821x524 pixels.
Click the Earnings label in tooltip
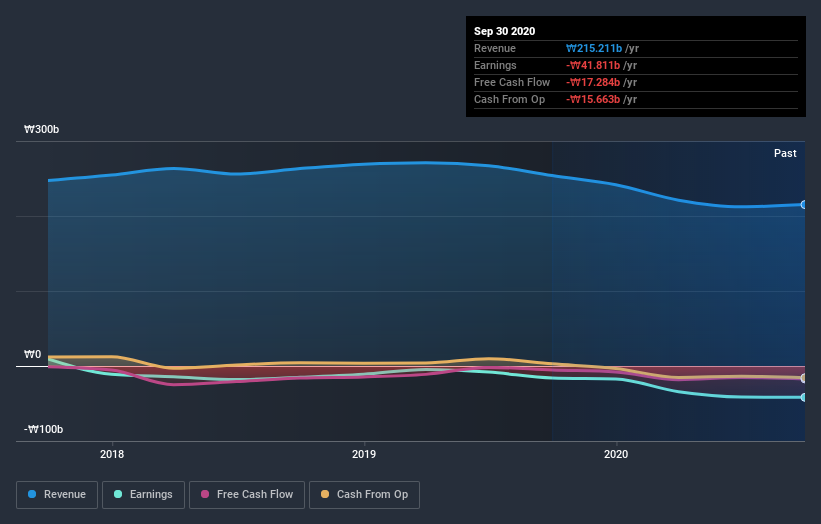click(495, 65)
